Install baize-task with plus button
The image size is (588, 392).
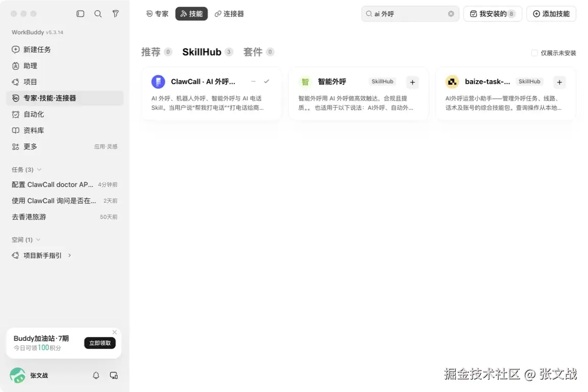(x=559, y=82)
